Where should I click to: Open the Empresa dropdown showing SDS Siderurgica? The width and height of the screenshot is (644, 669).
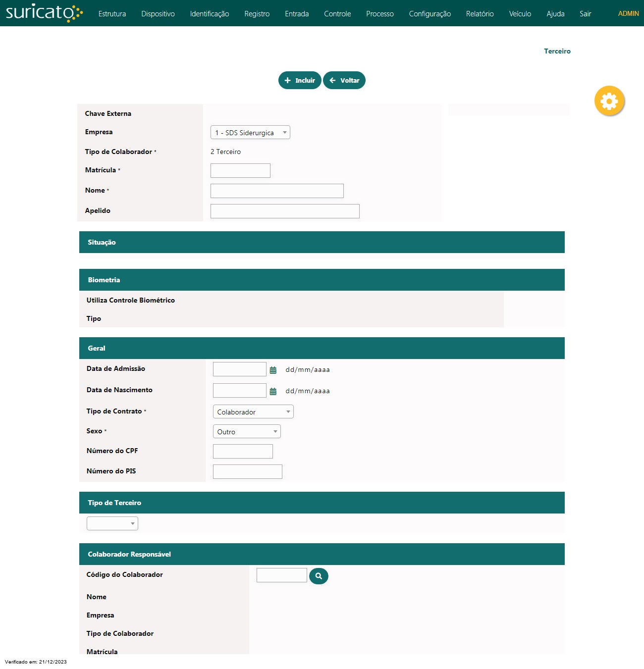[x=250, y=132]
